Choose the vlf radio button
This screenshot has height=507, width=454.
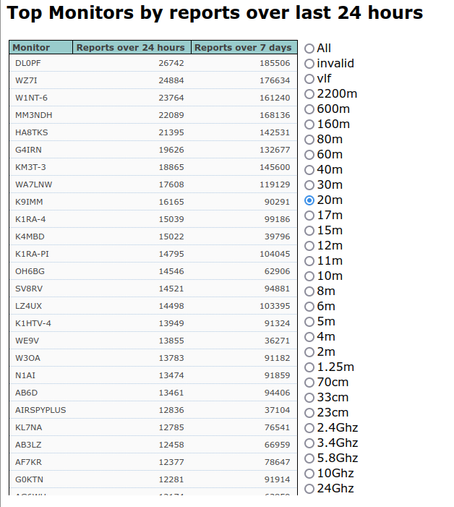point(309,79)
